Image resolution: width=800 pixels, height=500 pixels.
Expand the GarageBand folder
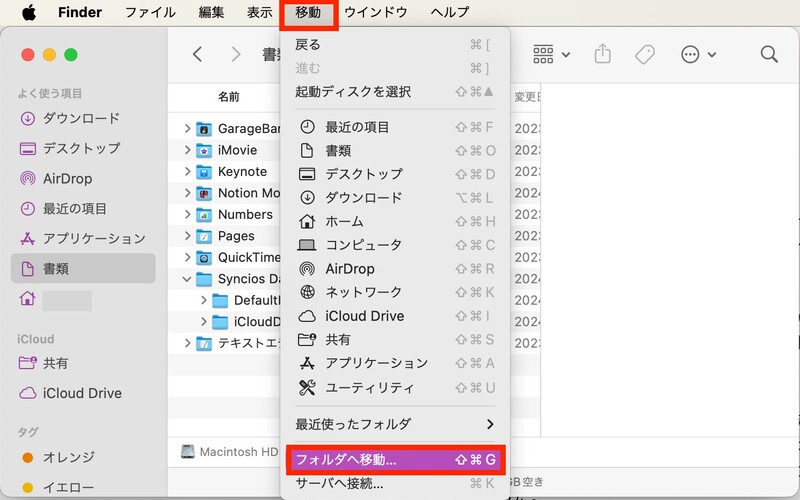pos(187,129)
